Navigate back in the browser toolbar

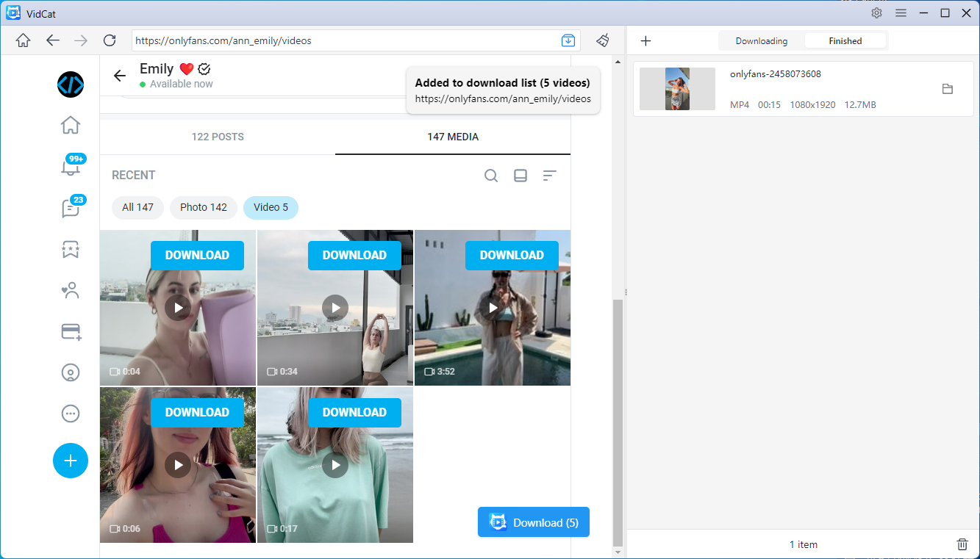click(52, 40)
